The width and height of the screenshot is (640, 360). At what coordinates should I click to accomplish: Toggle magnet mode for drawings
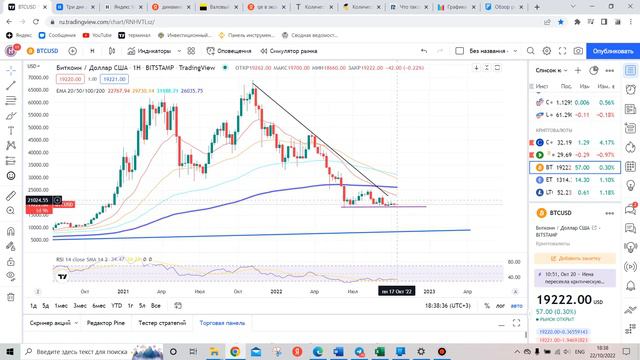tap(11, 231)
